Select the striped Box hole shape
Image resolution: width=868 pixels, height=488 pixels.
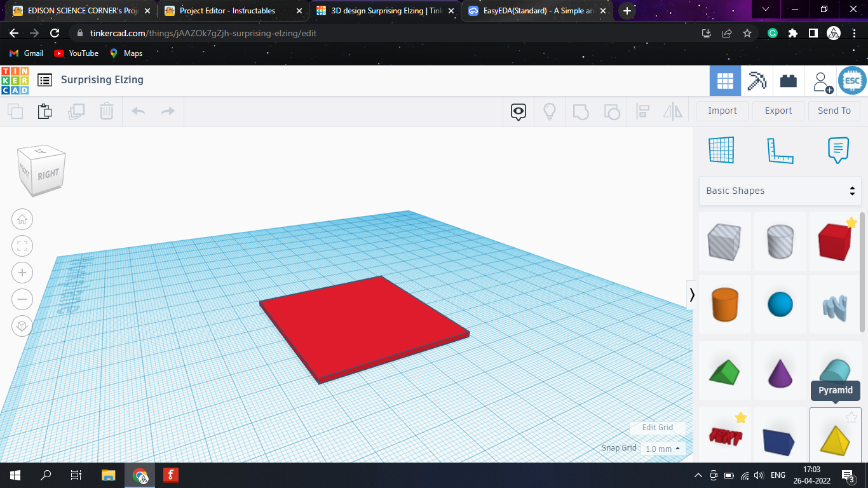[725, 241]
